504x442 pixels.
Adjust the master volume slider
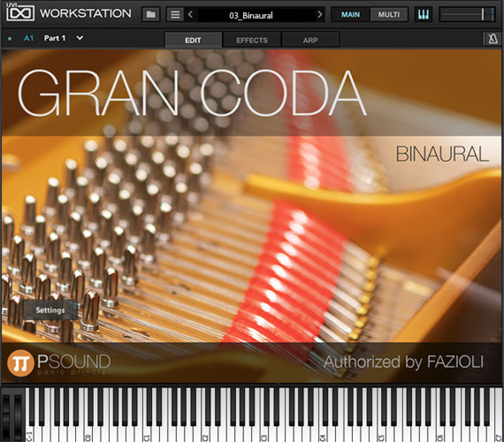(x=467, y=15)
